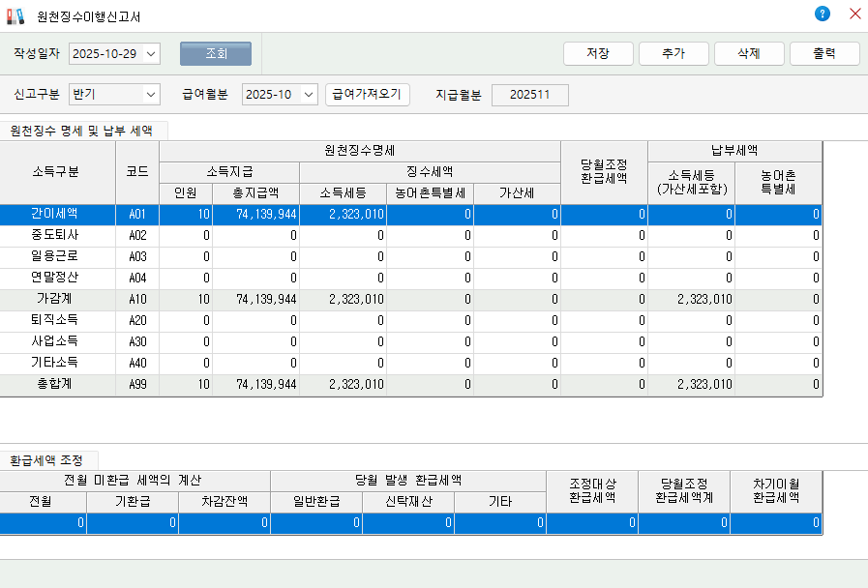The width and height of the screenshot is (868, 588).
Task: Click 총지급액 74,139,944 in 총합계 row
Action: pyautogui.click(x=255, y=385)
